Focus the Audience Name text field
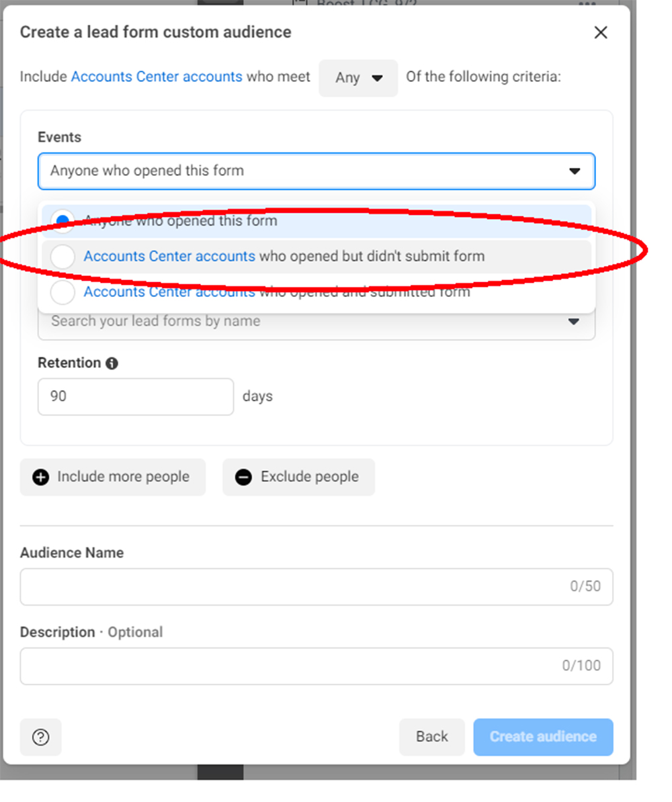 pyautogui.click(x=317, y=586)
